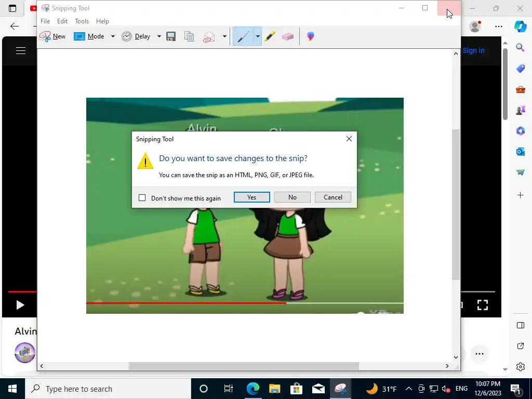Viewport: 532px width, 399px height.
Task: Open the File menu
Action: (x=45, y=21)
